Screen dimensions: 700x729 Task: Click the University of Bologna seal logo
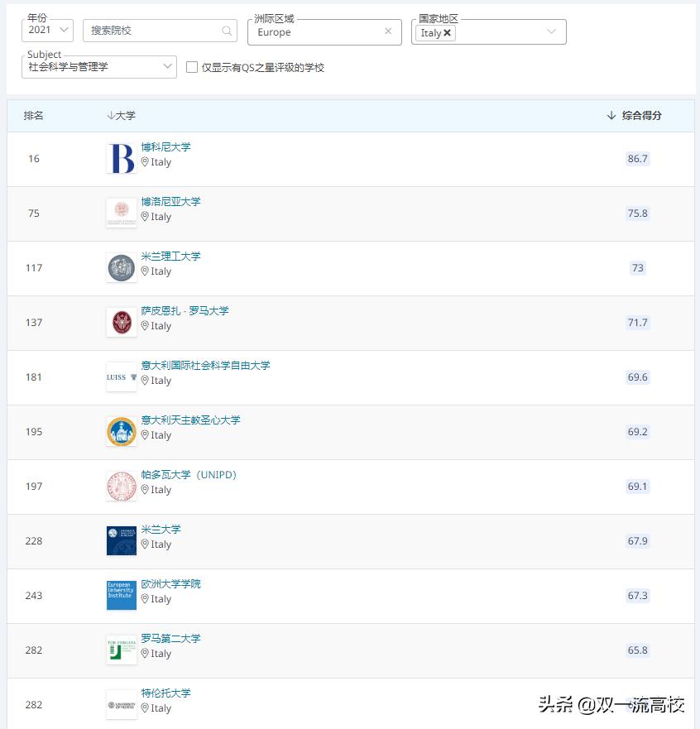pyautogui.click(x=121, y=213)
